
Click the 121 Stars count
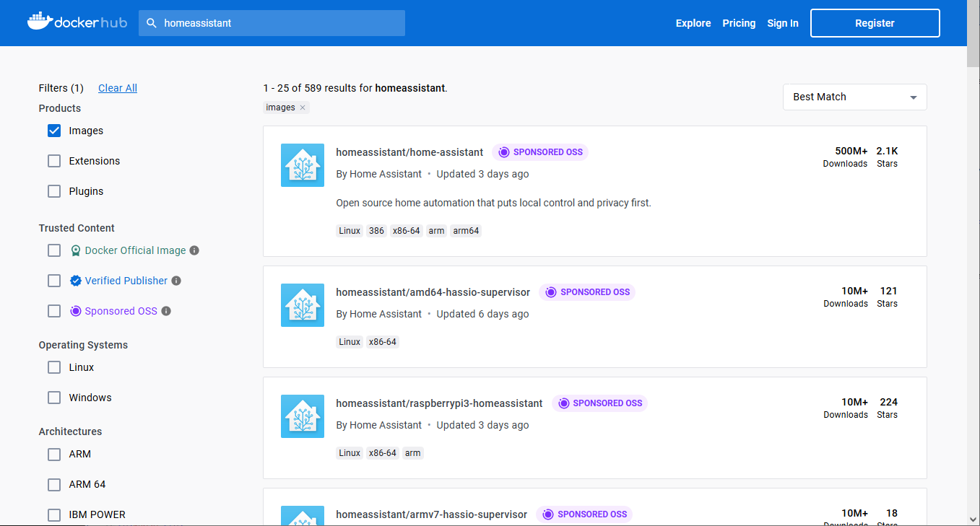click(x=888, y=297)
